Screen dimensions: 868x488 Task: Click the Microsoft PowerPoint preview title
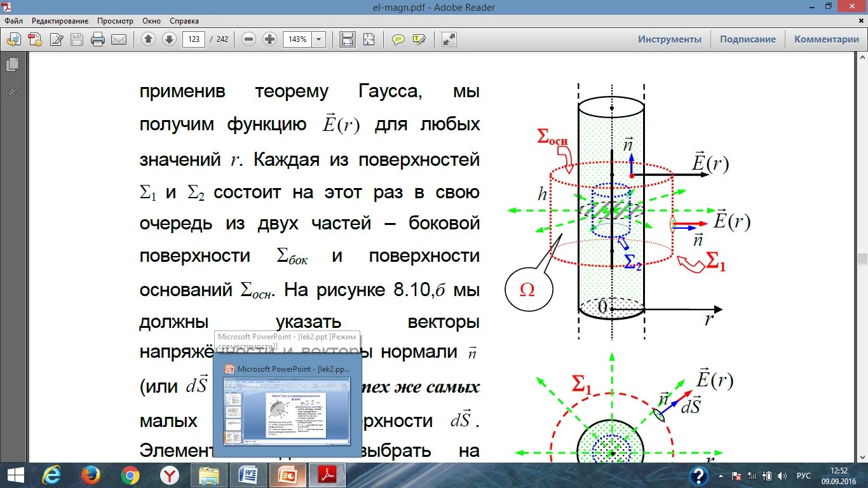[x=294, y=369]
